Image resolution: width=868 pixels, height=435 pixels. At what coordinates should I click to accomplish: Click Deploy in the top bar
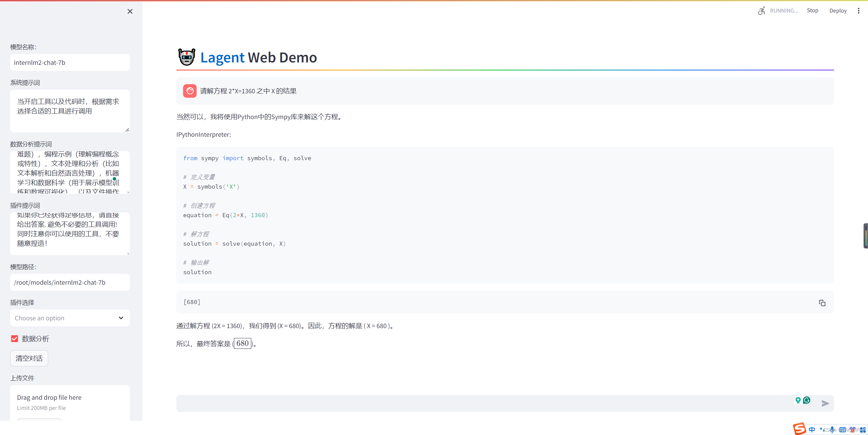click(838, 11)
